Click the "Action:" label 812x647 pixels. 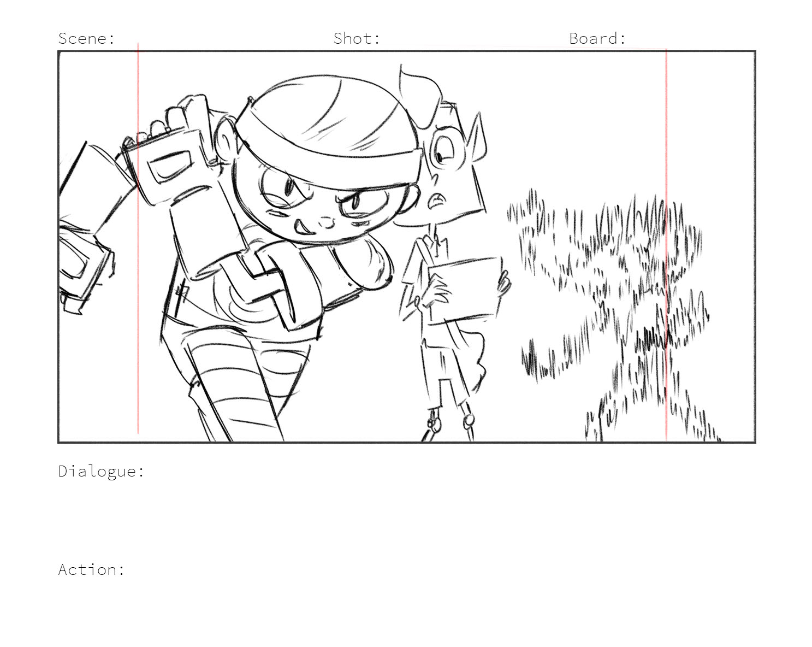[x=92, y=569]
